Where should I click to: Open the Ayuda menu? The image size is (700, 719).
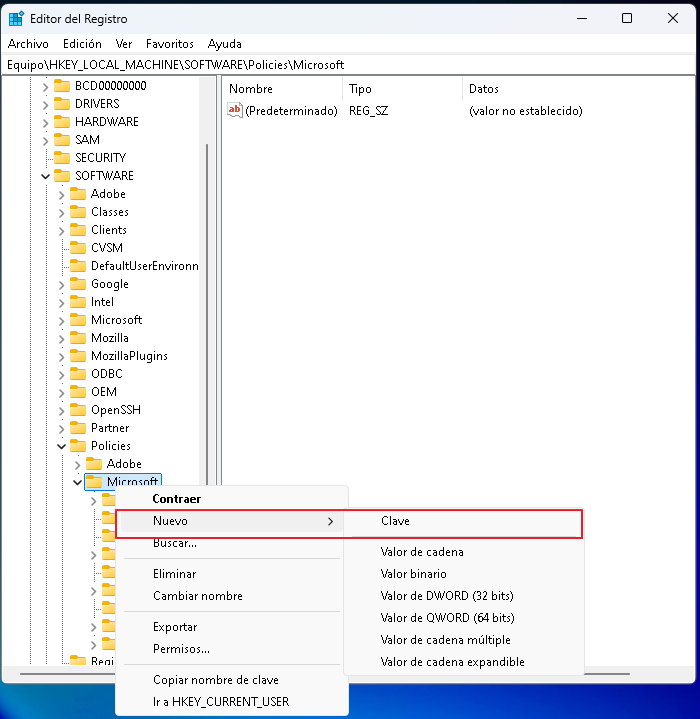pos(225,44)
